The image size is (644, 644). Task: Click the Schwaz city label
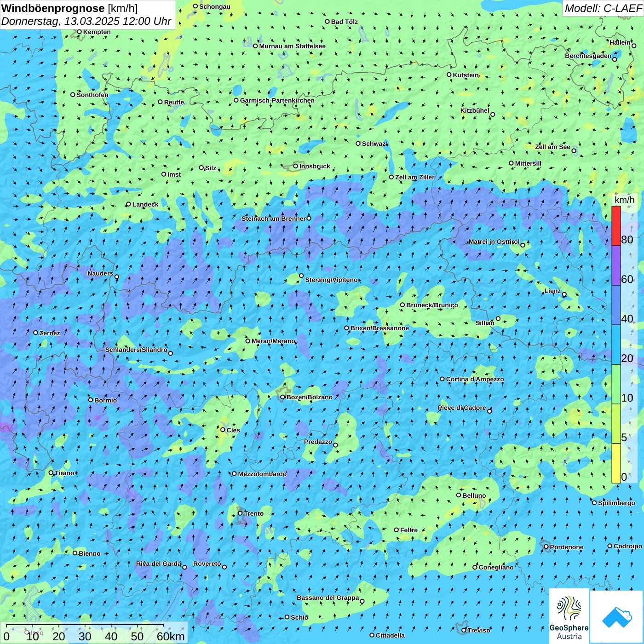pos(374,144)
